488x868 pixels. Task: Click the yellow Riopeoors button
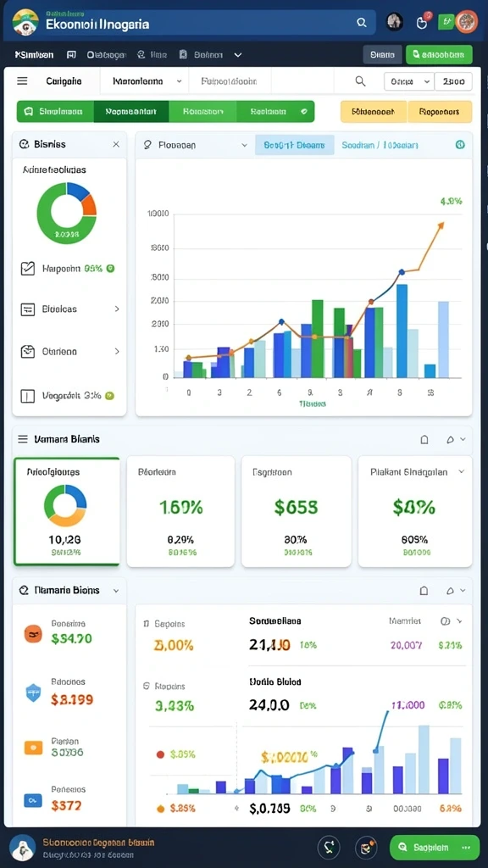tap(440, 111)
